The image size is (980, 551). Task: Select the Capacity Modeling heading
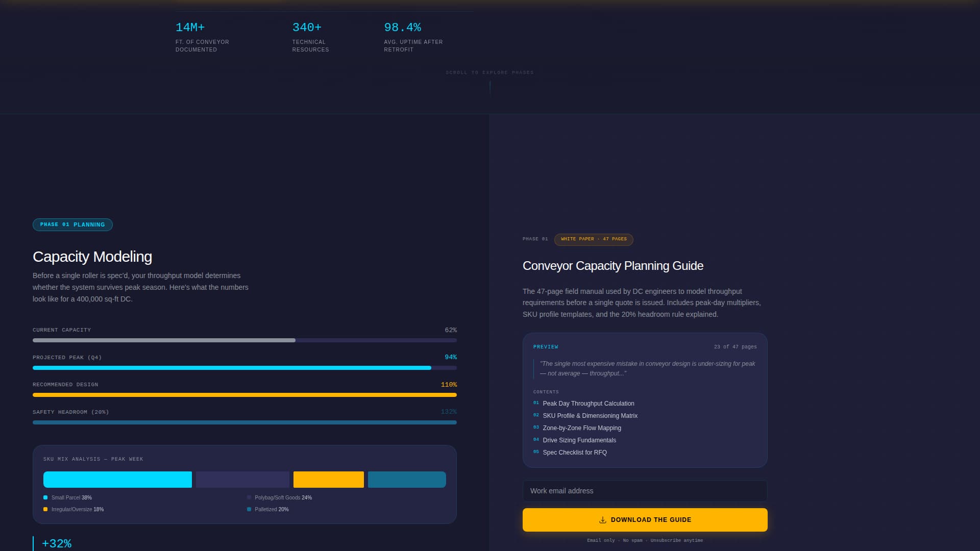click(92, 257)
